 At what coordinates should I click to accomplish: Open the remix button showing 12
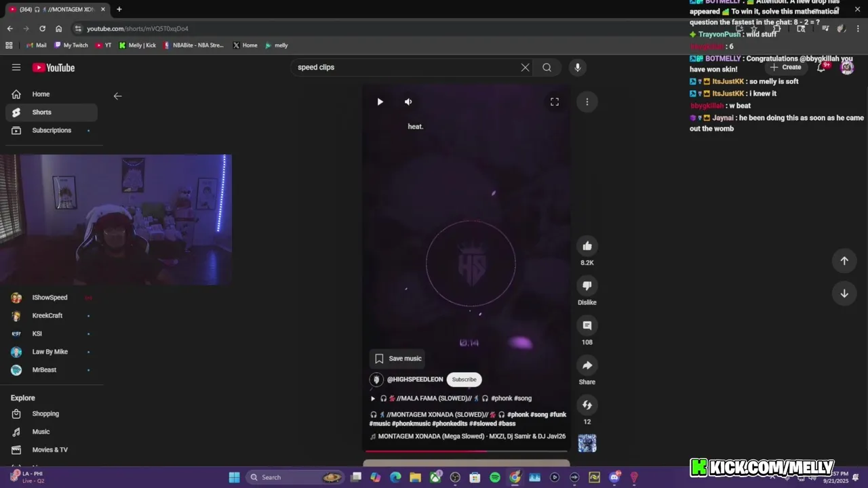click(x=587, y=405)
